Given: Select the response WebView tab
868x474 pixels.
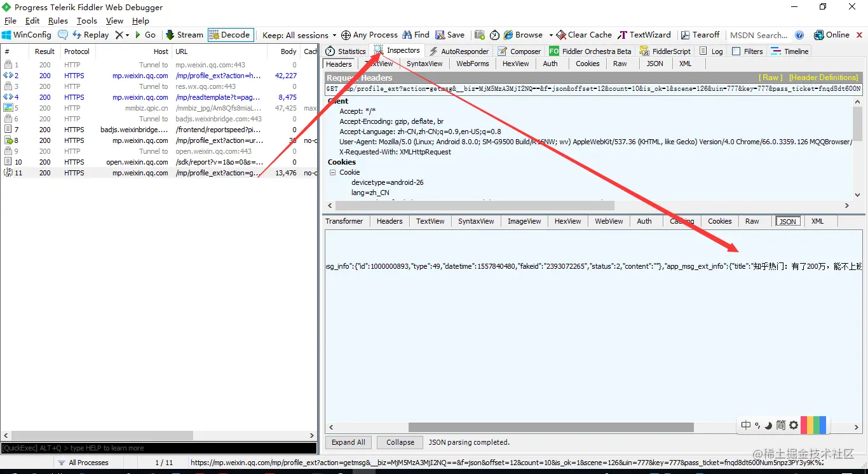Looking at the screenshot, I should tap(609, 221).
